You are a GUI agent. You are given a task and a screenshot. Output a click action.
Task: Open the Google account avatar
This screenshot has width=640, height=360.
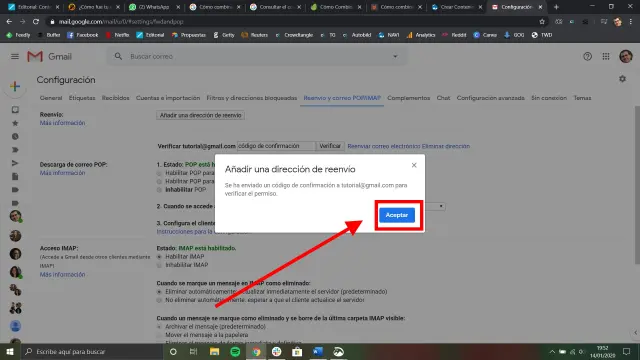[626, 56]
